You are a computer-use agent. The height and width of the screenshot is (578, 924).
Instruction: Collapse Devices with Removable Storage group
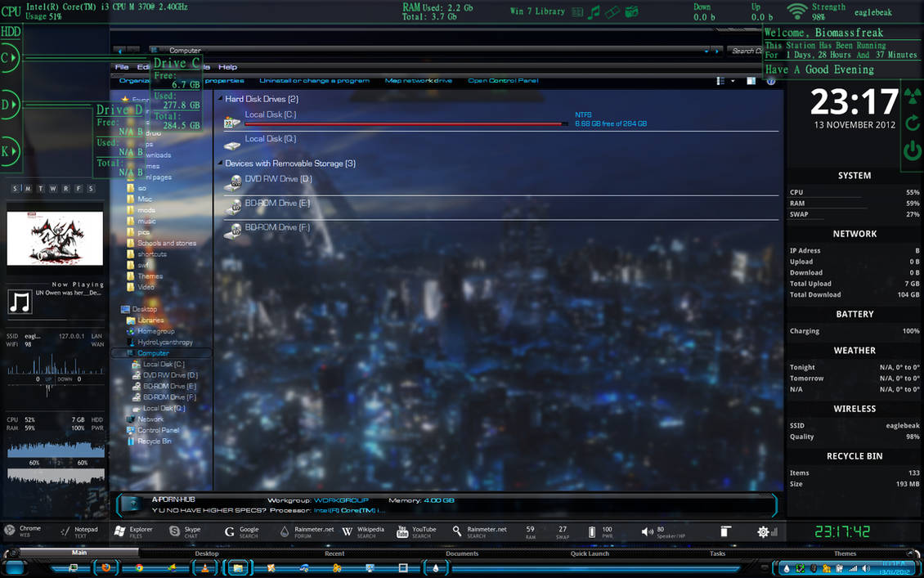[219, 162]
